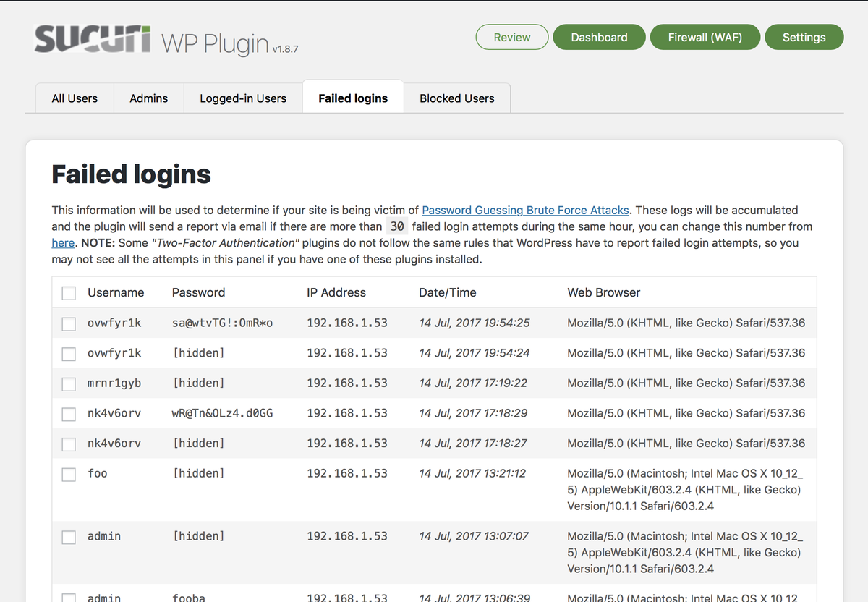The width and height of the screenshot is (868, 602).
Task: Switch to All Users tab
Action: (x=75, y=98)
